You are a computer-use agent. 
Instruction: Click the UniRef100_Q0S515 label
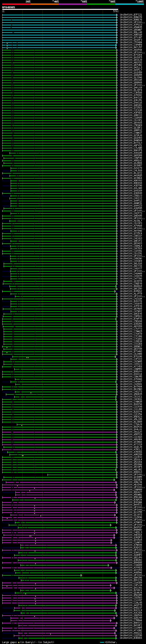(x=131, y=540)
